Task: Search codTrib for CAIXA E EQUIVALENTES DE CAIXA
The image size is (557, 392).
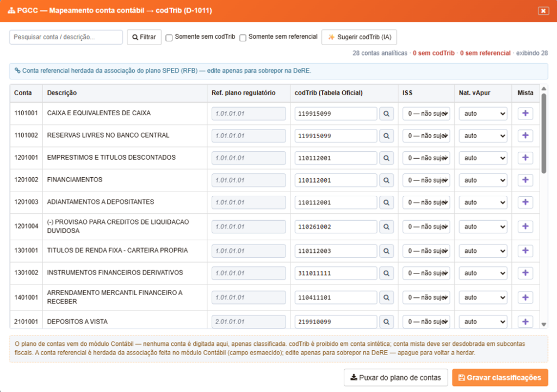Action: pyautogui.click(x=386, y=114)
